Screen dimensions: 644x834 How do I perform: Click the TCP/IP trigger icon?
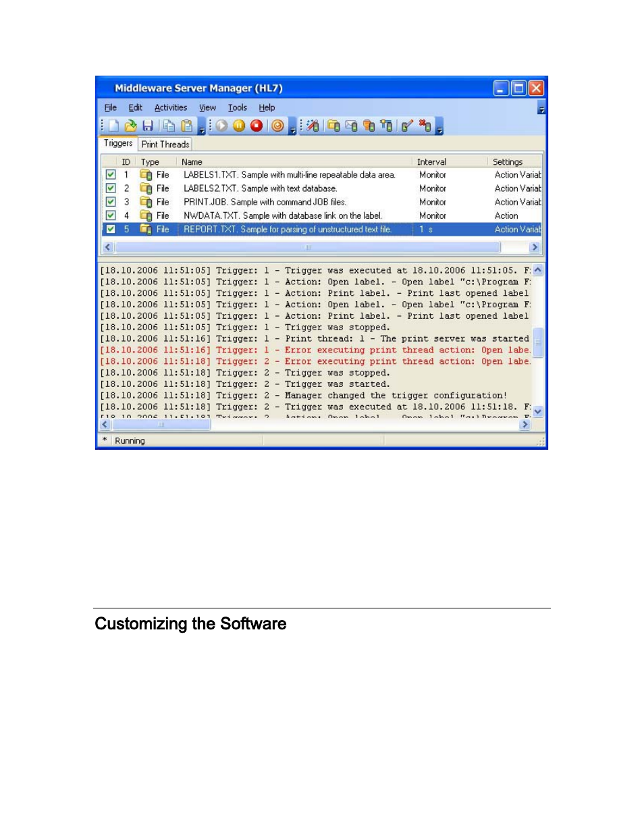pos(386,126)
